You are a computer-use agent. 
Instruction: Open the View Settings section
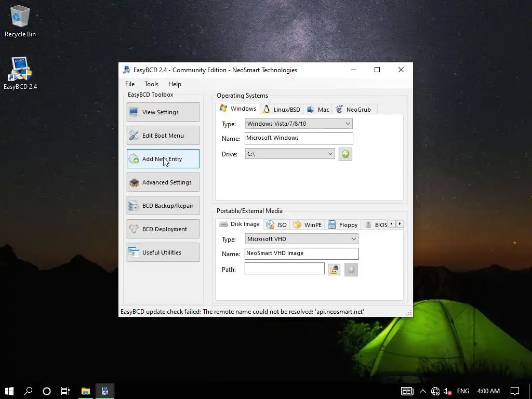(x=163, y=112)
